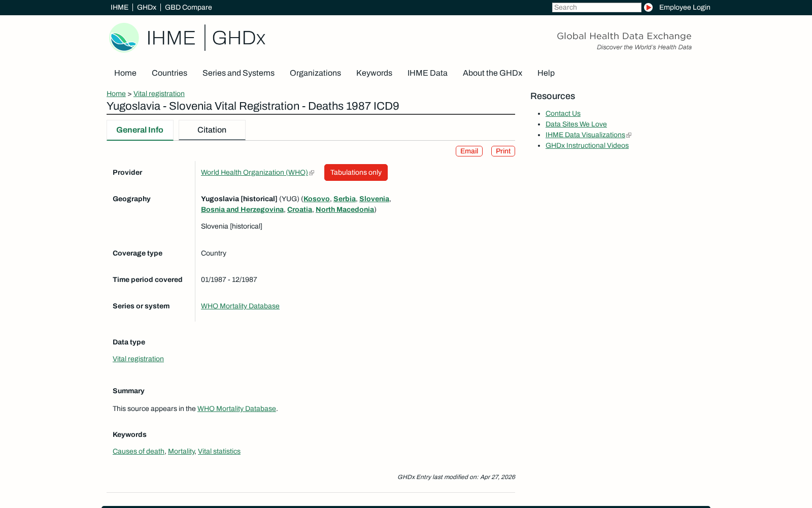The image size is (812, 508).
Task: Click in the Search input field
Action: (x=596, y=7)
